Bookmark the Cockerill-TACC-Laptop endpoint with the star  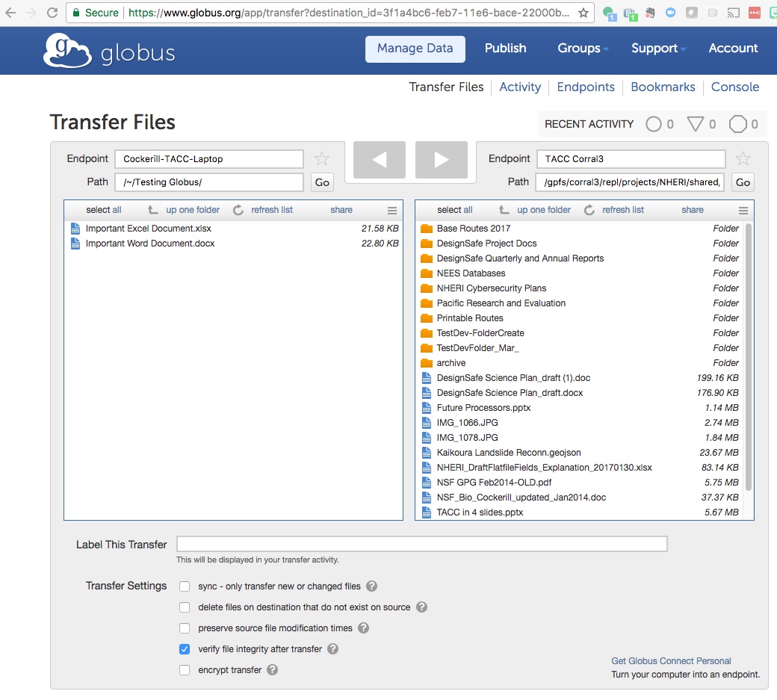pyautogui.click(x=321, y=158)
